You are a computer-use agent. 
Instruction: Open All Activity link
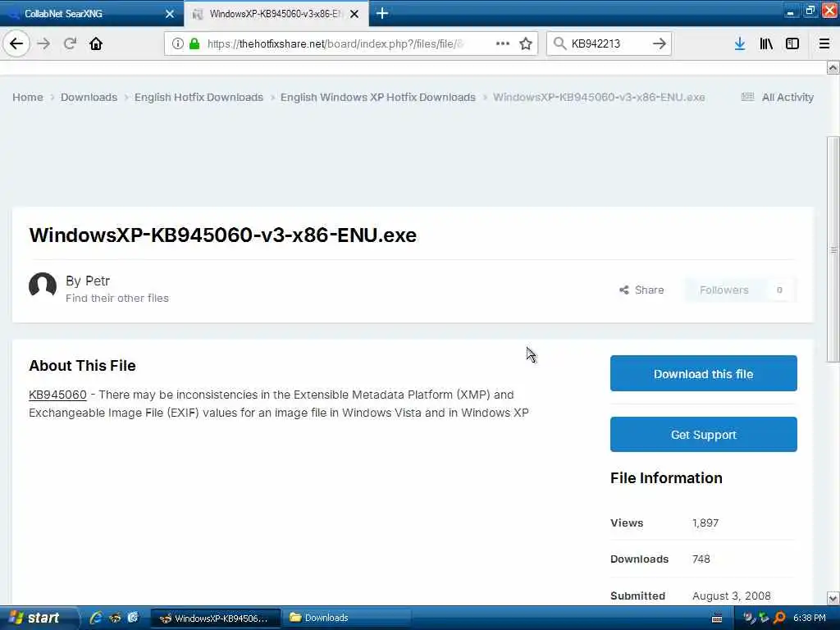(787, 97)
